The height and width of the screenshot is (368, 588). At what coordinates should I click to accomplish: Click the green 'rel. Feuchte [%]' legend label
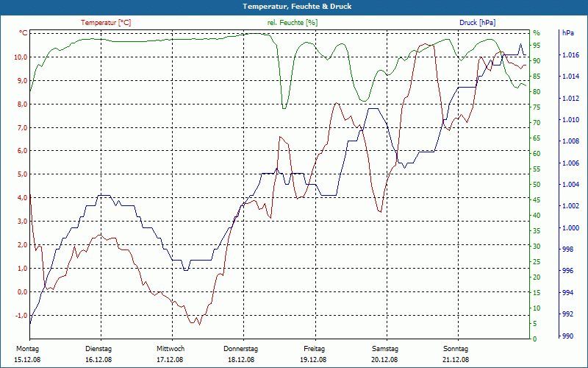pos(293,23)
